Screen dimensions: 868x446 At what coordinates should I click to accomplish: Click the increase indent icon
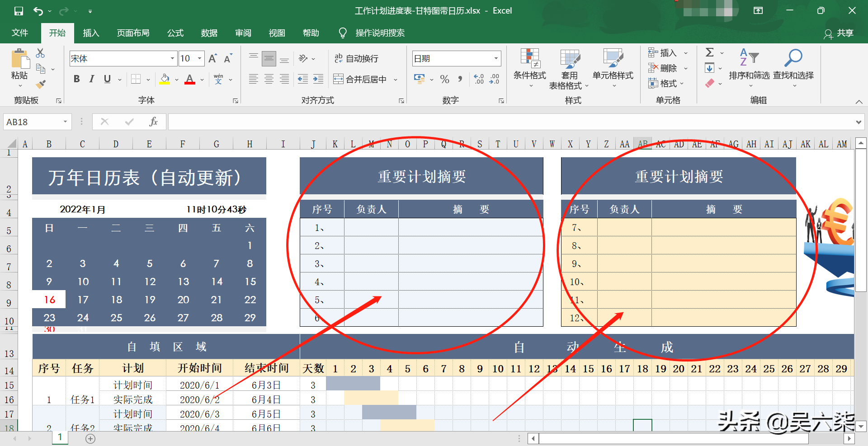(x=318, y=80)
